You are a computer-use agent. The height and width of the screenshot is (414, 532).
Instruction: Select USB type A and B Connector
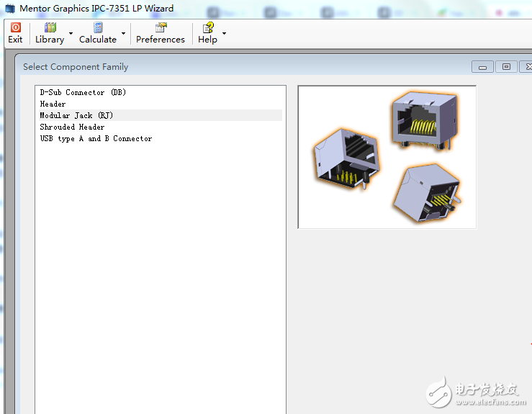(x=161, y=138)
